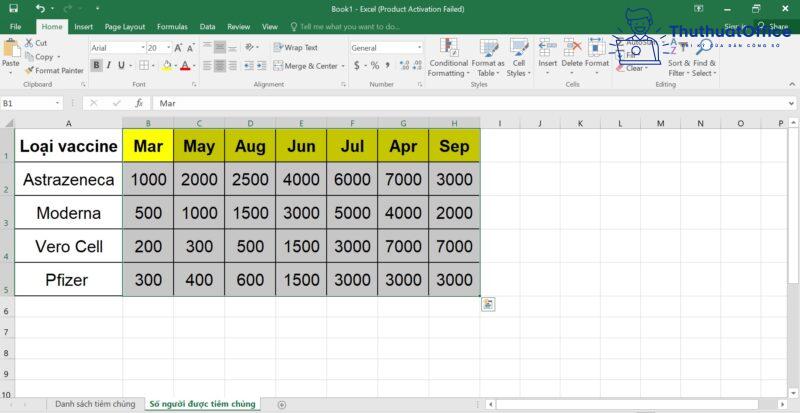Expand the formula bar with its chevron
This screenshot has height=413, width=800.
click(x=791, y=103)
